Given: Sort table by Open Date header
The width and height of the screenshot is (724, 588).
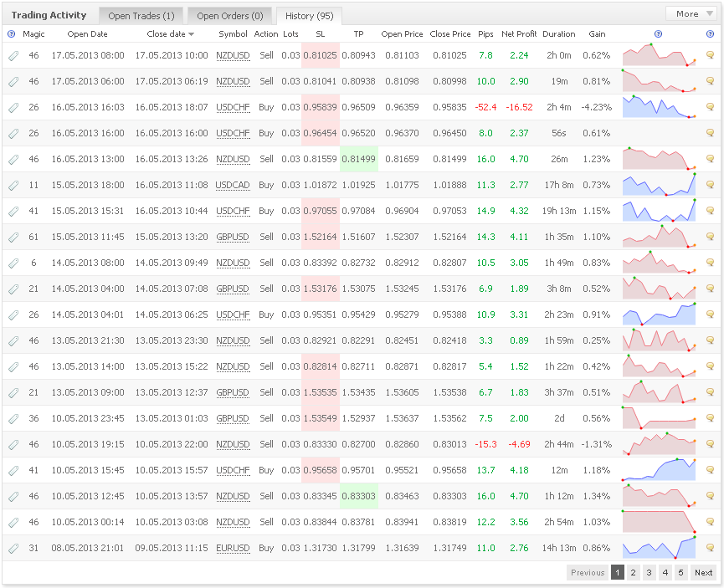Looking at the screenshot, I should [87, 33].
